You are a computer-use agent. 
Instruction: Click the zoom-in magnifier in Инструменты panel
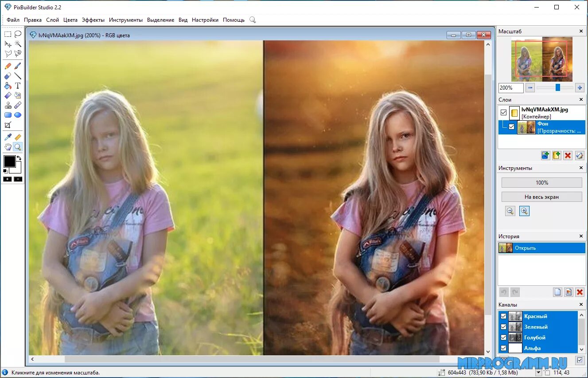point(524,211)
